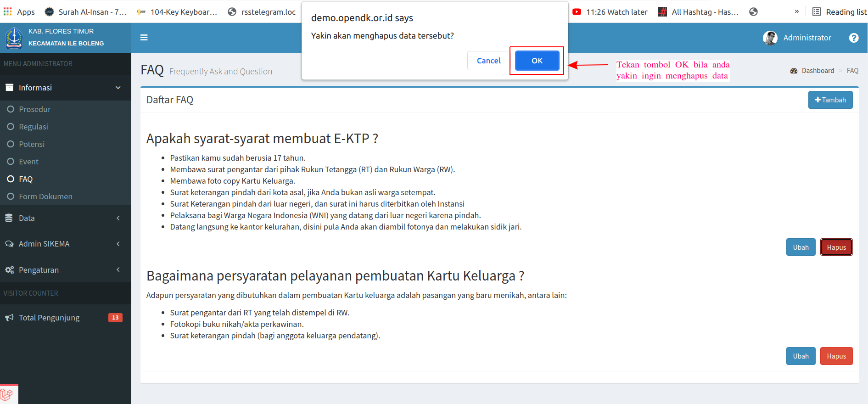Click the Administrator avatar picture
Viewport: 868px width, 404px height.
[770, 38]
